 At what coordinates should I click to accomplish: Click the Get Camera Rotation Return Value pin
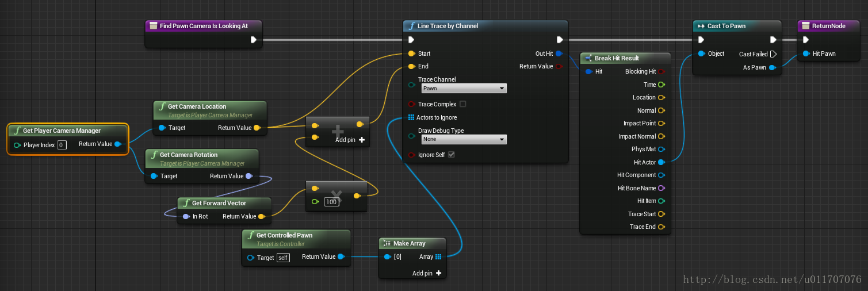[x=248, y=176]
